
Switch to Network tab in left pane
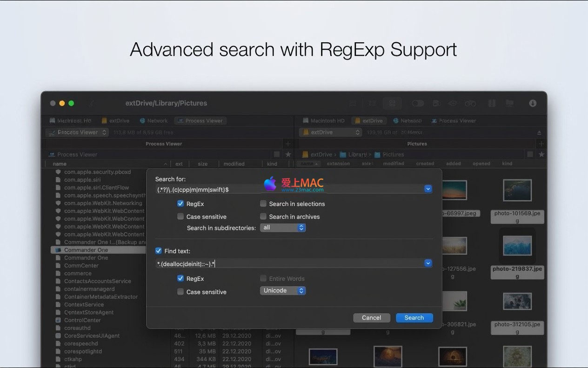[154, 121]
